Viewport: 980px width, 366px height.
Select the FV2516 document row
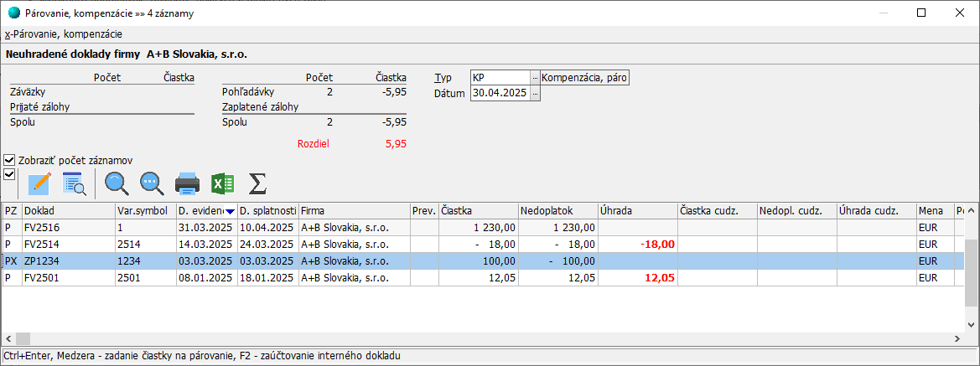pyautogui.click(x=67, y=227)
